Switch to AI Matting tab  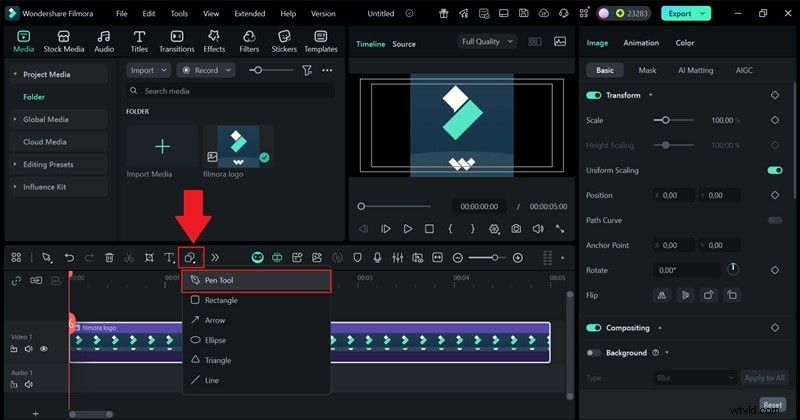click(695, 70)
